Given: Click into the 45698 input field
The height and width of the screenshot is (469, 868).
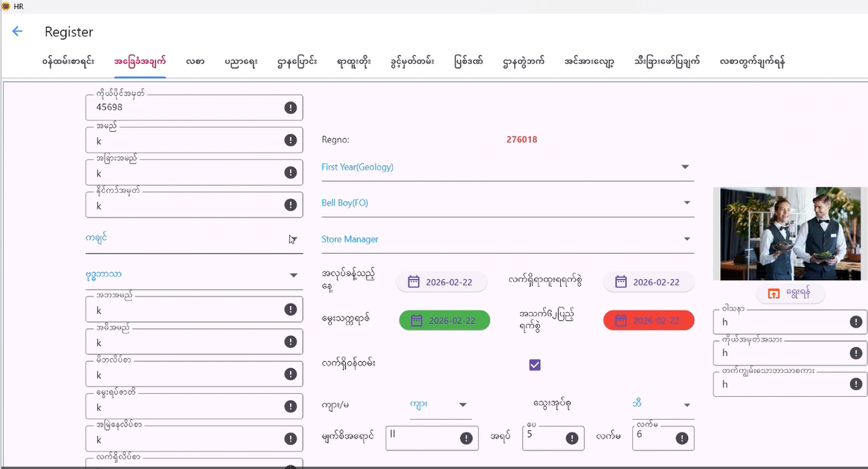Looking at the screenshot, I should pyautogui.click(x=193, y=107).
